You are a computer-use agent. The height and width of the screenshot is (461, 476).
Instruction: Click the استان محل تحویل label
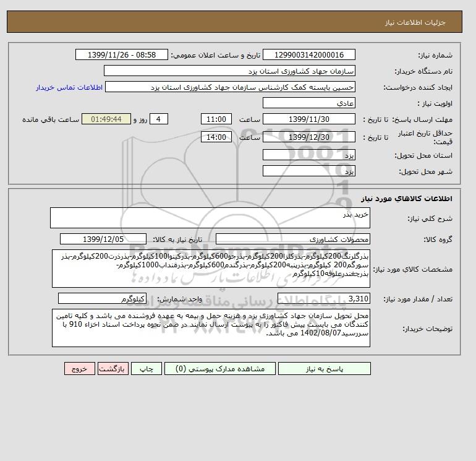point(423,155)
